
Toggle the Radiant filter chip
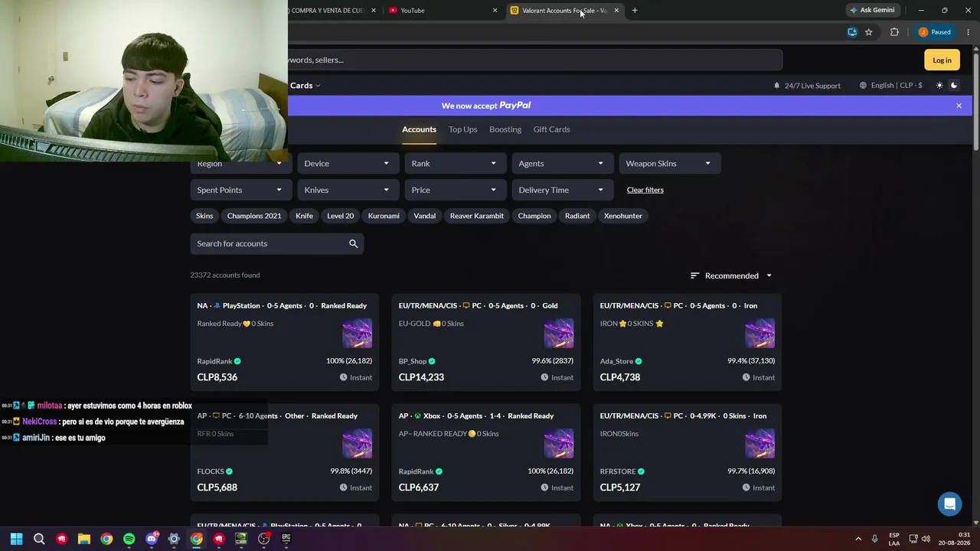pyautogui.click(x=577, y=216)
